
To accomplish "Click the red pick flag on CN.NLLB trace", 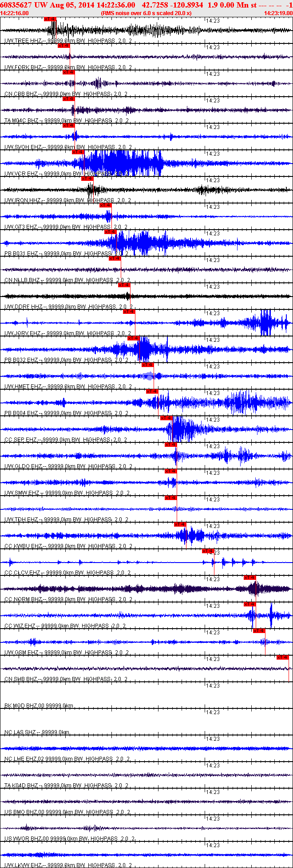I will pos(115,258).
